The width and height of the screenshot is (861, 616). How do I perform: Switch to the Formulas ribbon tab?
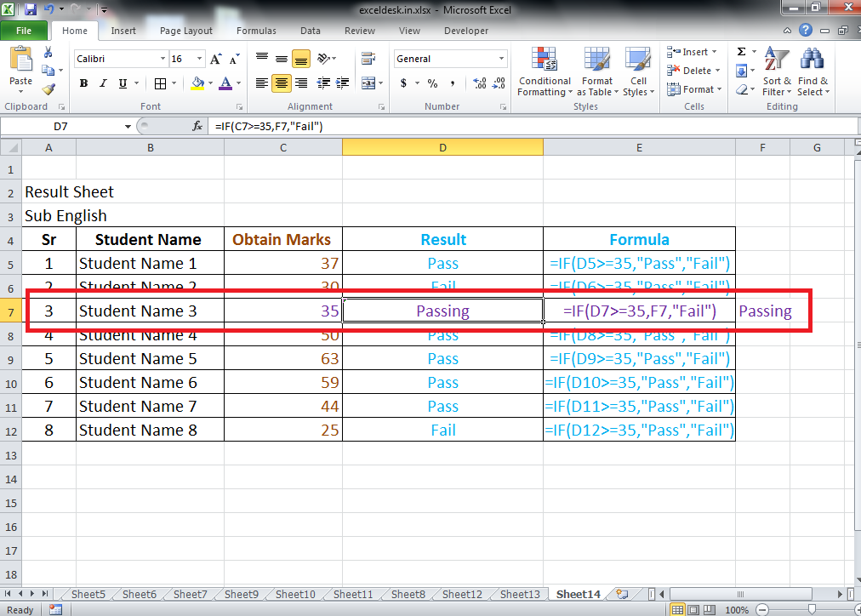[256, 31]
